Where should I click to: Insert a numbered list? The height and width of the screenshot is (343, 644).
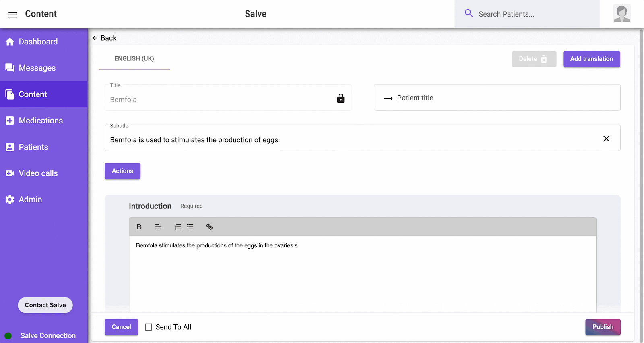point(178,227)
